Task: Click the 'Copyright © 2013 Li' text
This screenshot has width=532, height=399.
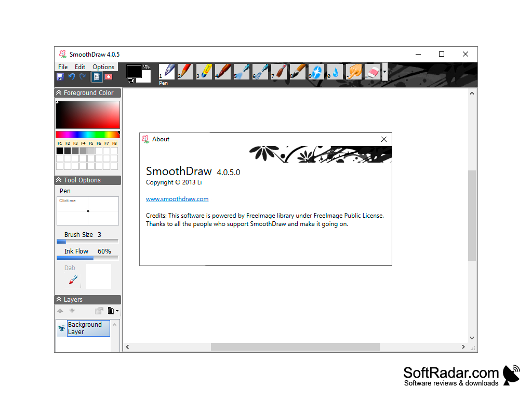Action: click(174, 182)
